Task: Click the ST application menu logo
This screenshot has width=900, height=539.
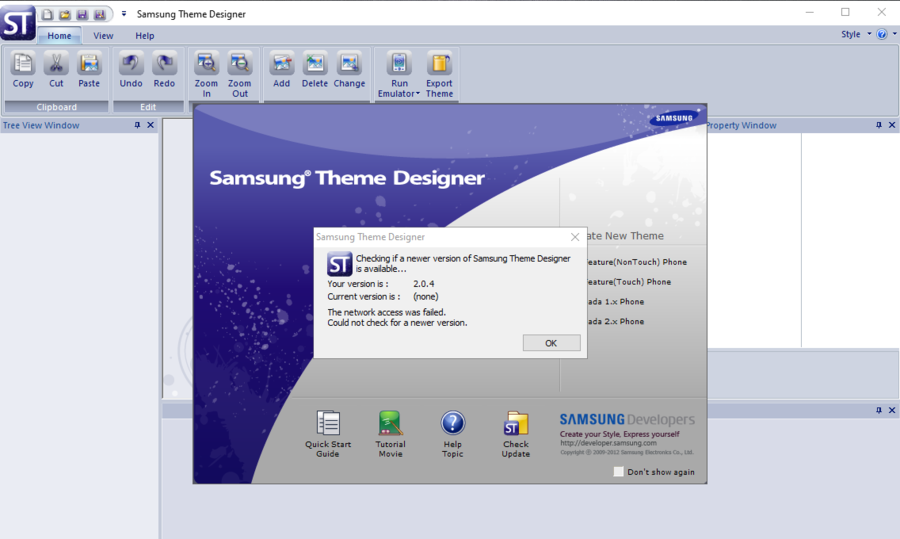Action: 18,22
